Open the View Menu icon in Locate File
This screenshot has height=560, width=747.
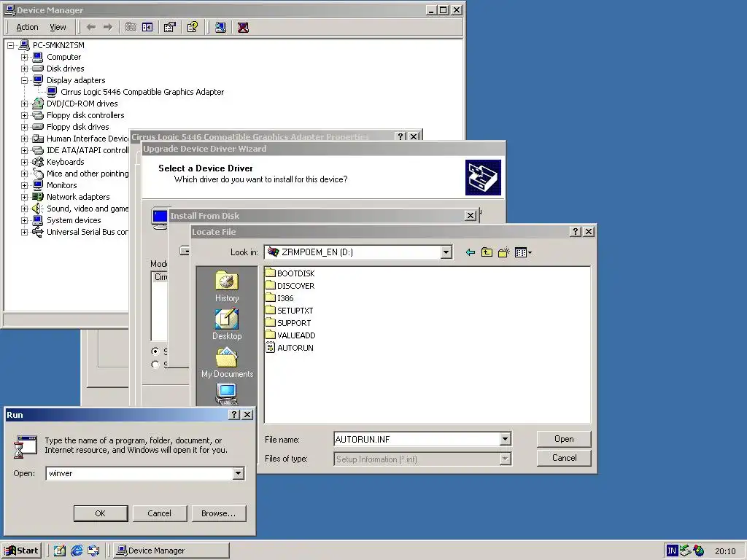pos(522,252)
